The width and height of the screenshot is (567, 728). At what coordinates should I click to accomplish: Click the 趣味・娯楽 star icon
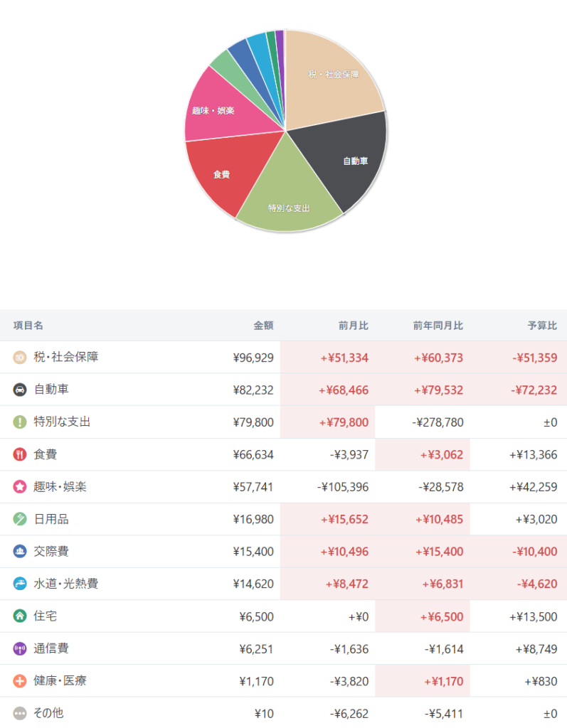pyautogui.click(x=19, y=486)
